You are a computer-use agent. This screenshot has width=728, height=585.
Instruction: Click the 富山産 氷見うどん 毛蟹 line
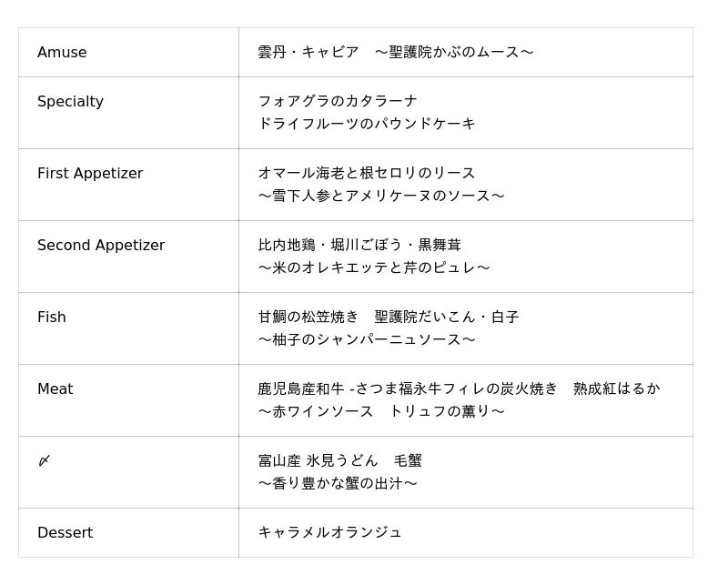point(340,460)
